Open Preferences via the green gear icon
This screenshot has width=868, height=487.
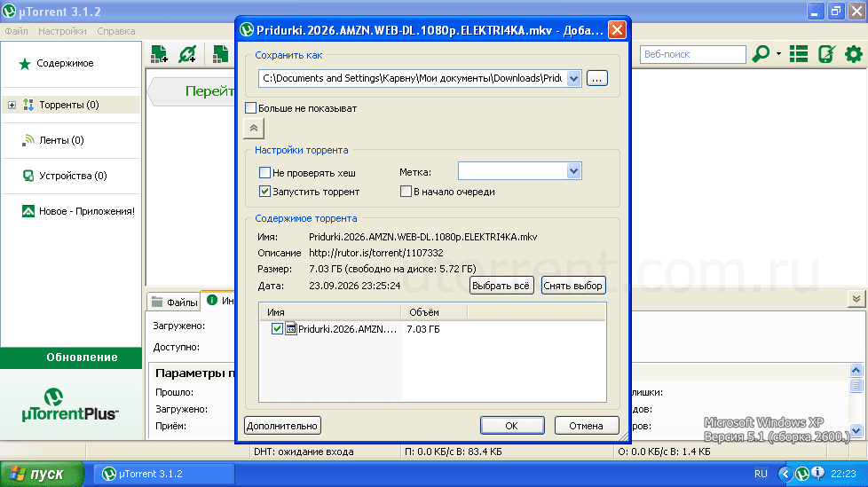pyautogui.click(x=854, y=54)
